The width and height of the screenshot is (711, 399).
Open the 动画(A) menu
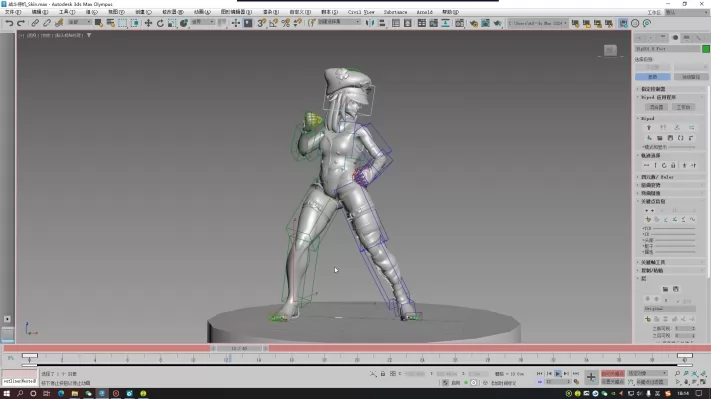(202, 12)
